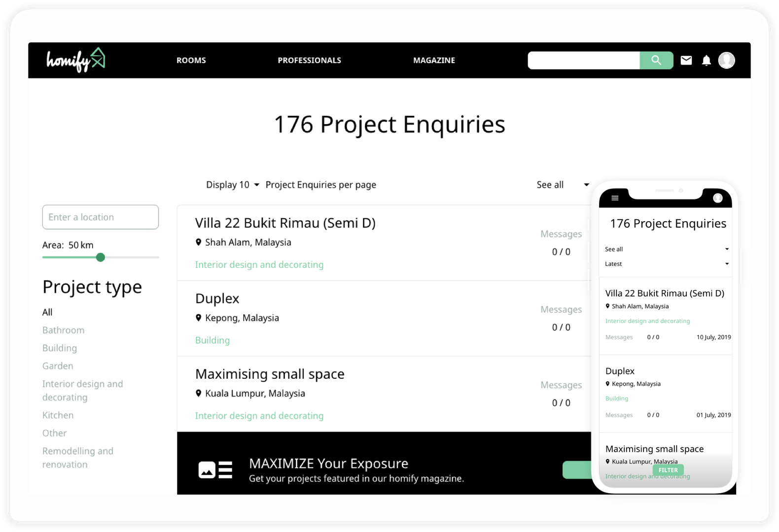Click Messages count for Maximising small space row
This screenshot has height=532, width=779.
coord(561,403)
